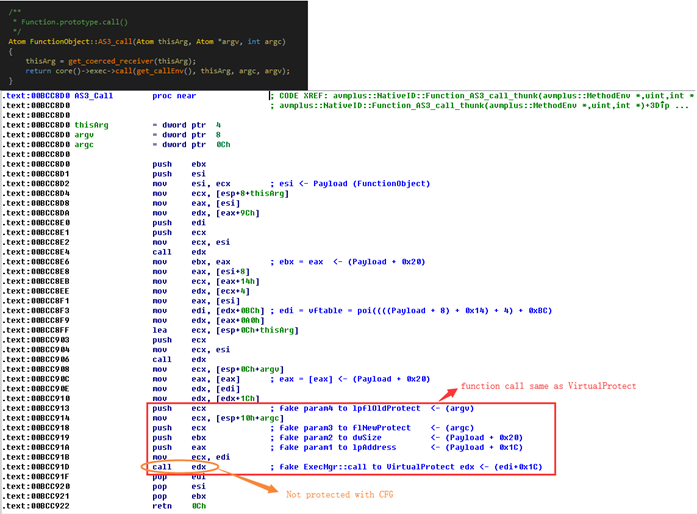Click retn 0Ch at address 00BCC922
697x514 pixels.
coord(179,506)
